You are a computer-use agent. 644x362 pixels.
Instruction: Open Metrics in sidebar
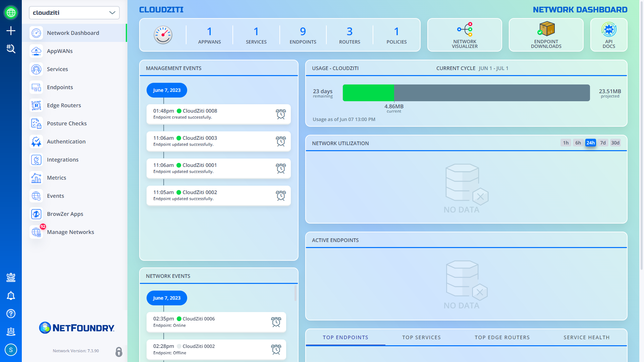(x=74, y=178)
